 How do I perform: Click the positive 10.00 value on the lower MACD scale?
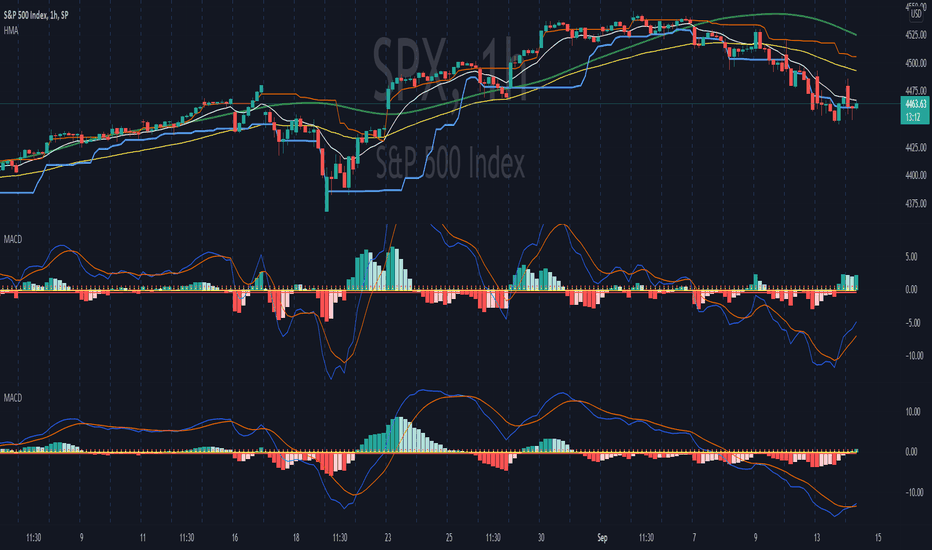click(911, 411)
